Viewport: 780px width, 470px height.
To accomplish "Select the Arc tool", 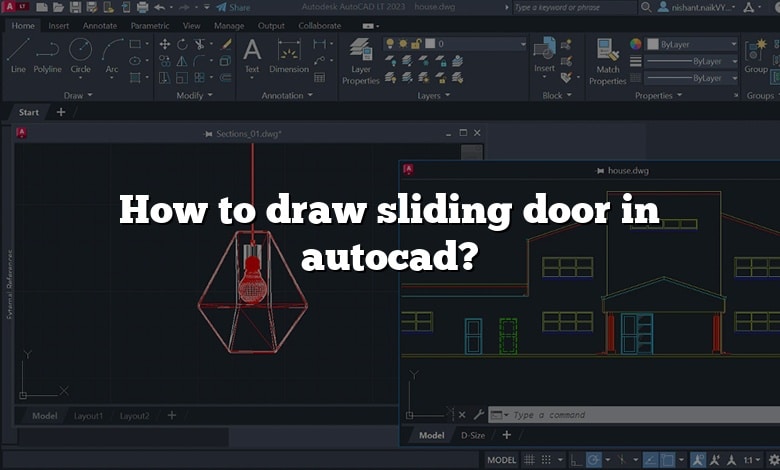I will click(x=112, y=59).
